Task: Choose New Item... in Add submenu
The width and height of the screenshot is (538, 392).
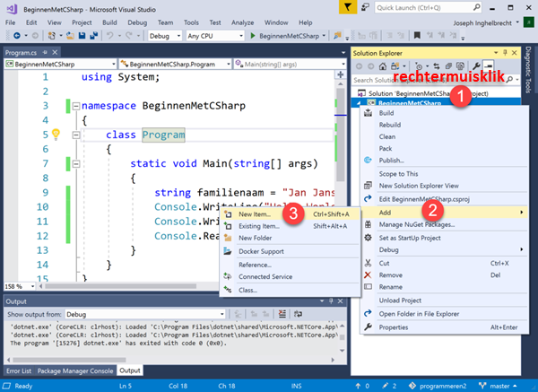Action: point(291,214)
